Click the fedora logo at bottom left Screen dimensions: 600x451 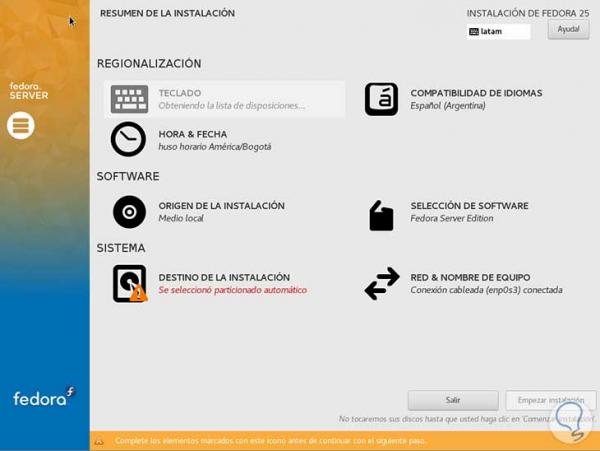point(44,397)
